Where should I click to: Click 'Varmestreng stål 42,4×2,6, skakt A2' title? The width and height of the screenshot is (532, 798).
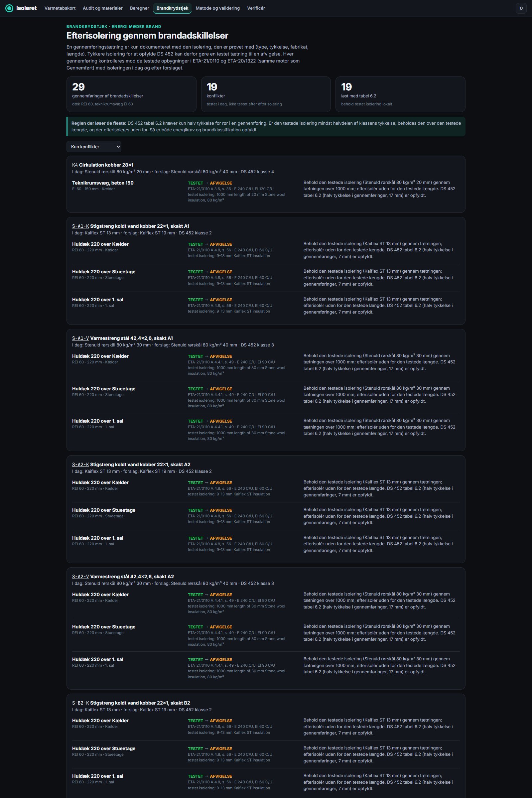(x=132, y=577)
